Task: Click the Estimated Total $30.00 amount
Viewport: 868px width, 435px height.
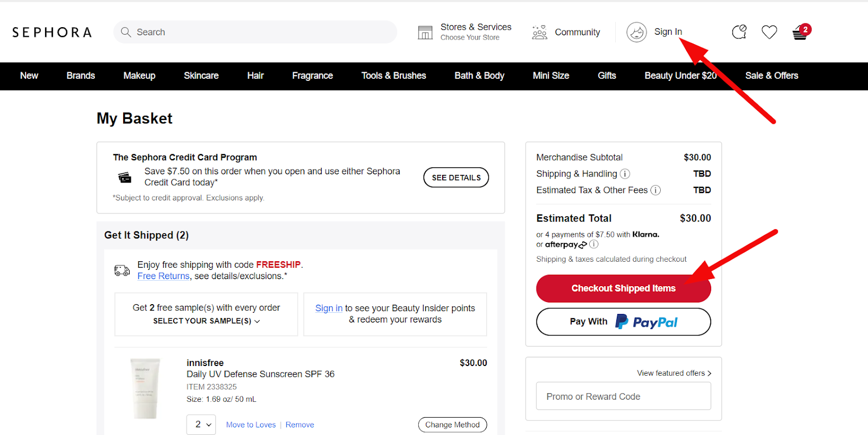Action: pos(695,218)
